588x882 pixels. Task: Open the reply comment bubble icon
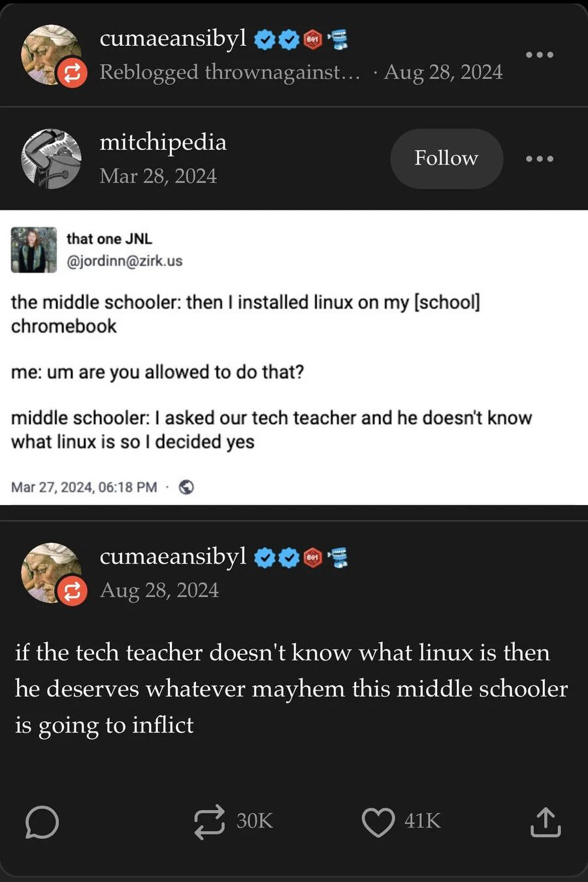42,821
